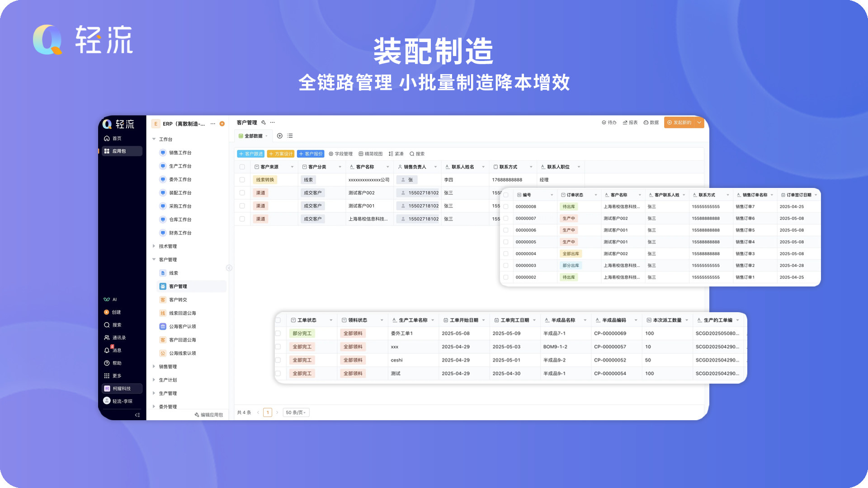This screenshot has width=868, height=488.
Task: Open 待办 to-do at top right
Action: point(609,122)
